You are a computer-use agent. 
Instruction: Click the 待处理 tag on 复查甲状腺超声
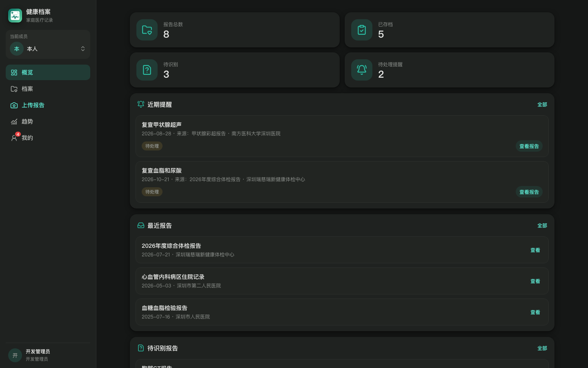[152, 146]
